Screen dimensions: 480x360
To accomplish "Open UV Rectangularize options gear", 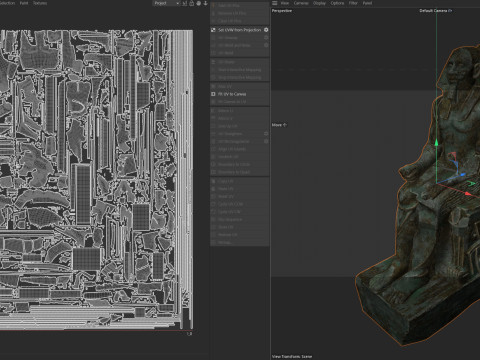I will pyautogui.click(x=266, y=141).
